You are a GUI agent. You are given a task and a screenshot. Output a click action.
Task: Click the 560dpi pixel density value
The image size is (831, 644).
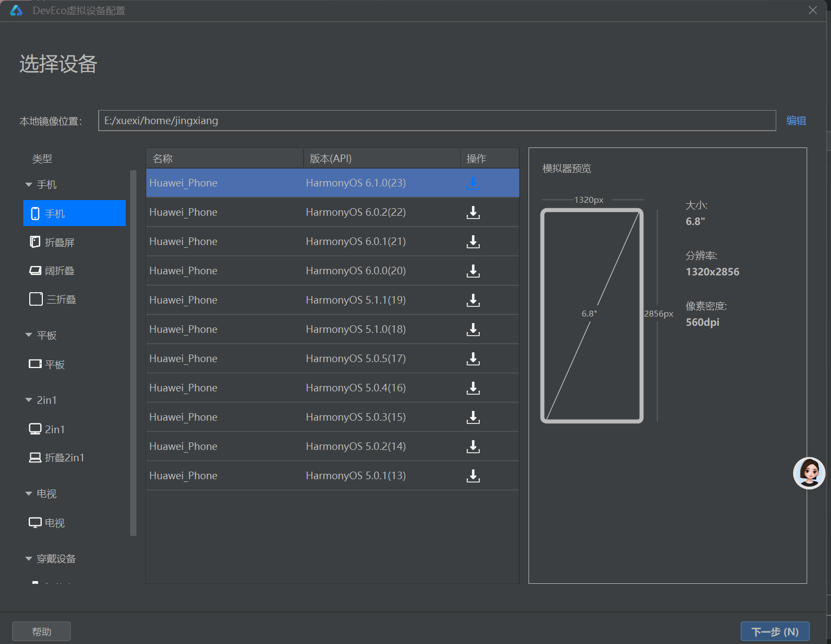tap(703, 322)
